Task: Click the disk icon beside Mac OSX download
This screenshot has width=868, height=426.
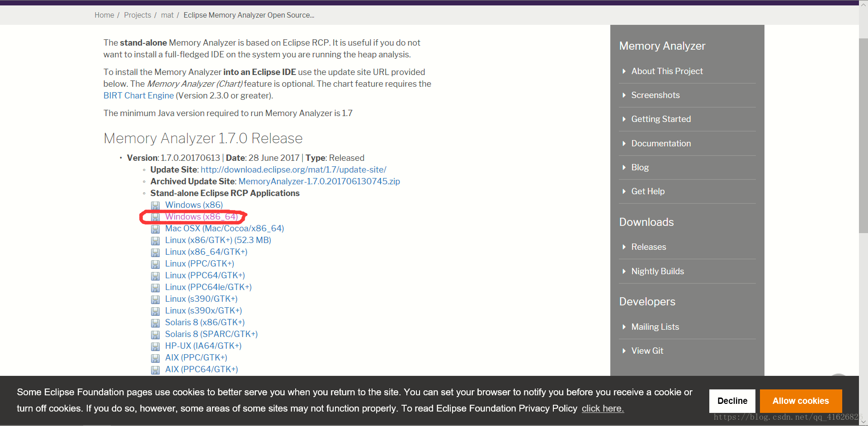Action: pos(155,229)
